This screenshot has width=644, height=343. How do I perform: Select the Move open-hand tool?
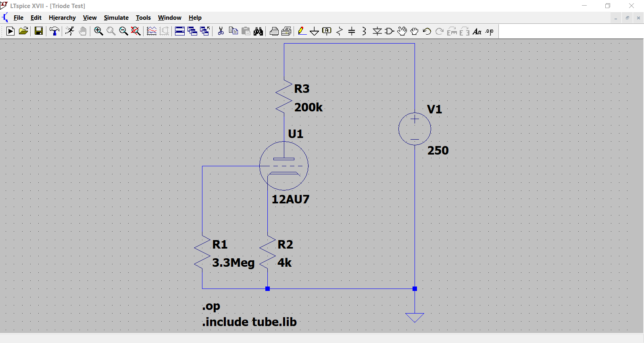(x=402, y=31)
